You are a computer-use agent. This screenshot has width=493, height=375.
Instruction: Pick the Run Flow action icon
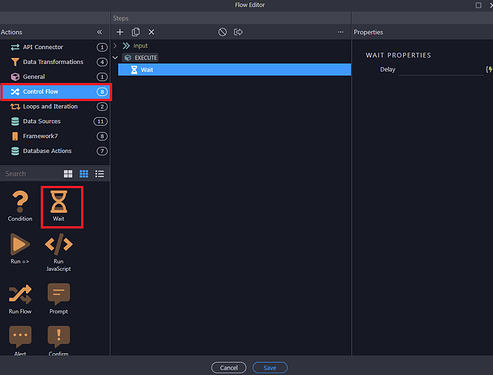[x=20, y=299]
